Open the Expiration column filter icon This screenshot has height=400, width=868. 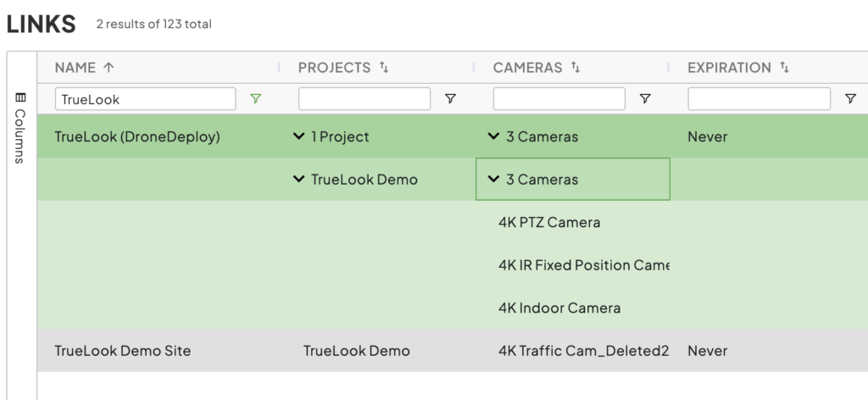click(x=851, y=99)
